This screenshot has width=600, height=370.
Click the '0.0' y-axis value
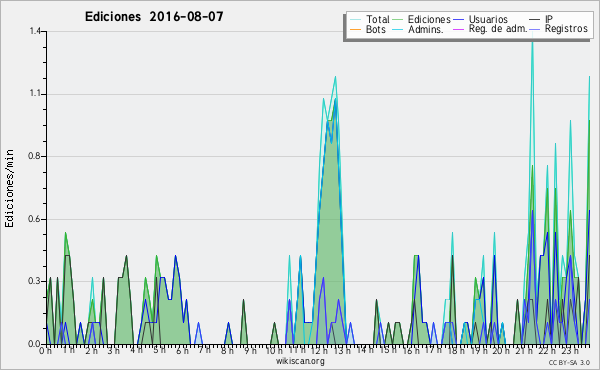35,344
